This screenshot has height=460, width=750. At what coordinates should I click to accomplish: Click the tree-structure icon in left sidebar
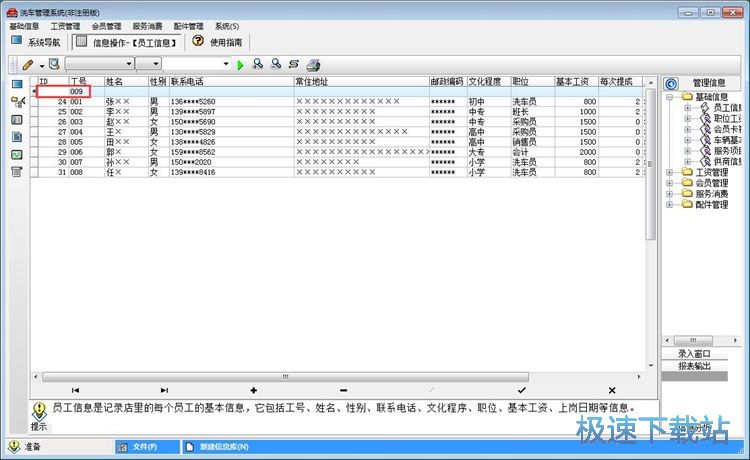click(17, 101)
